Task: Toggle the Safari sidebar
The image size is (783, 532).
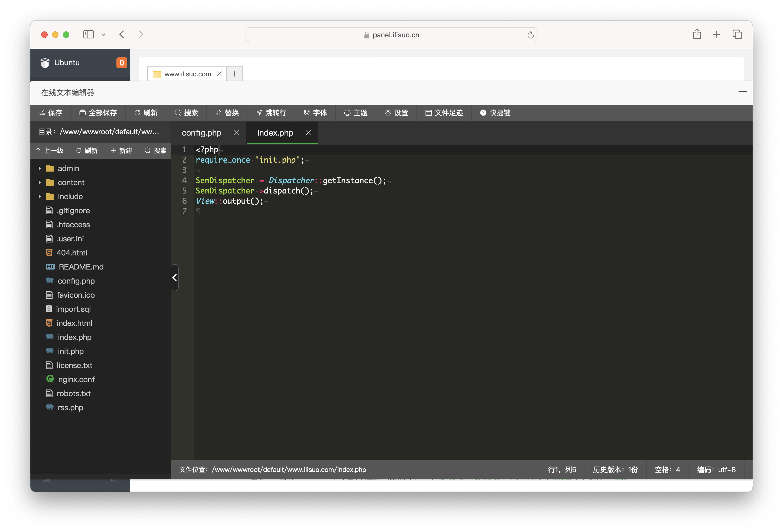Action: [x=89, y=34]
